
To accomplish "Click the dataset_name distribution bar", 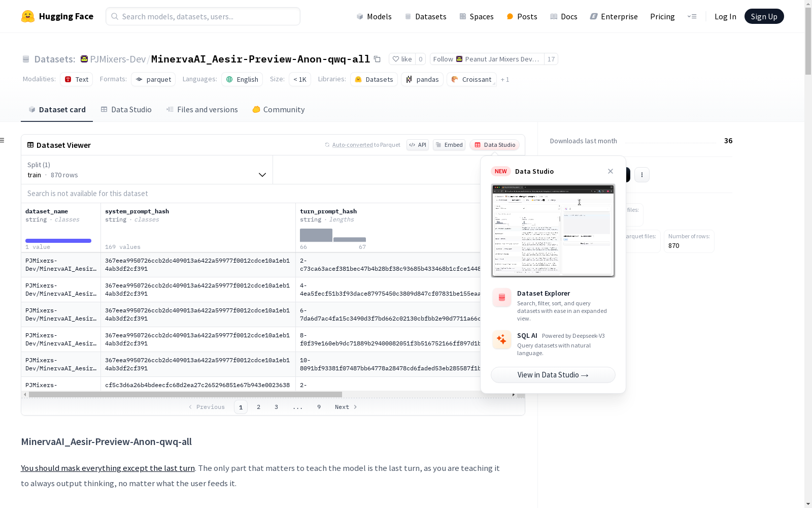I will click(58, 241).
